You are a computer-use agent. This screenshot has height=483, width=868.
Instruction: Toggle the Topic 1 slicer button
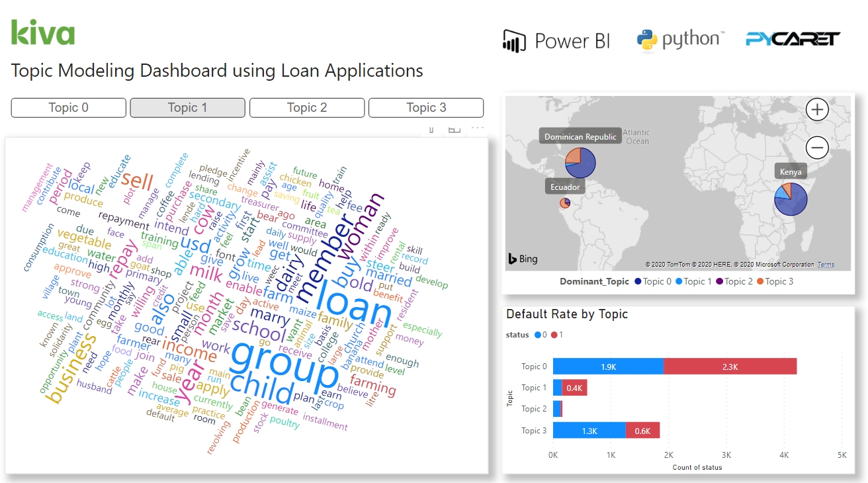click(x=188, y=108)
